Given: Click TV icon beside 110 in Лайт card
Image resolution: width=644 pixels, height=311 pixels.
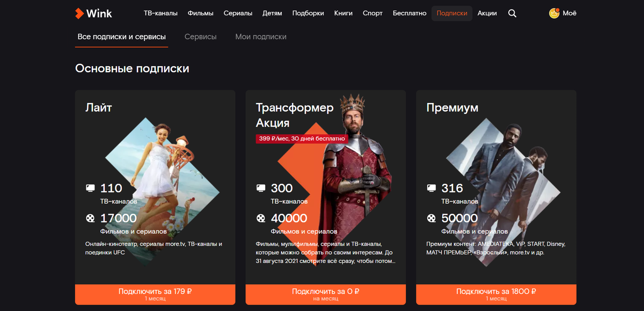Looking at the screenshot, I should [90, 188].
